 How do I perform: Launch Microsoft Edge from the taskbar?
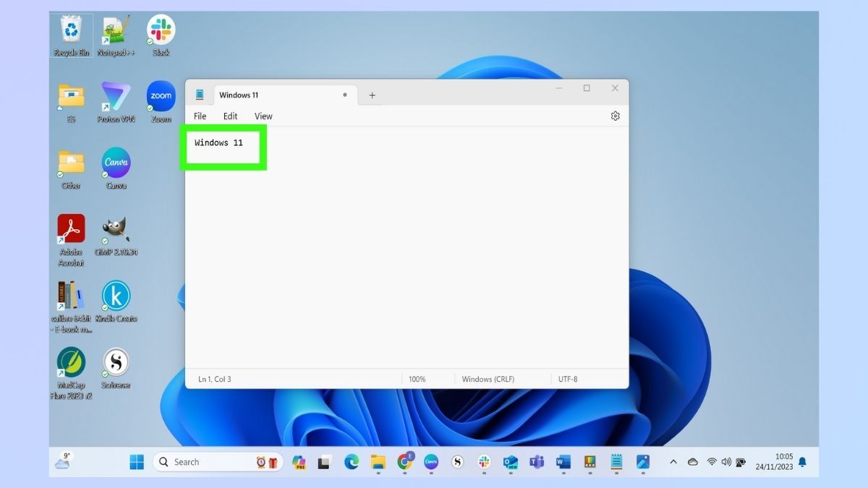point(352,461)
